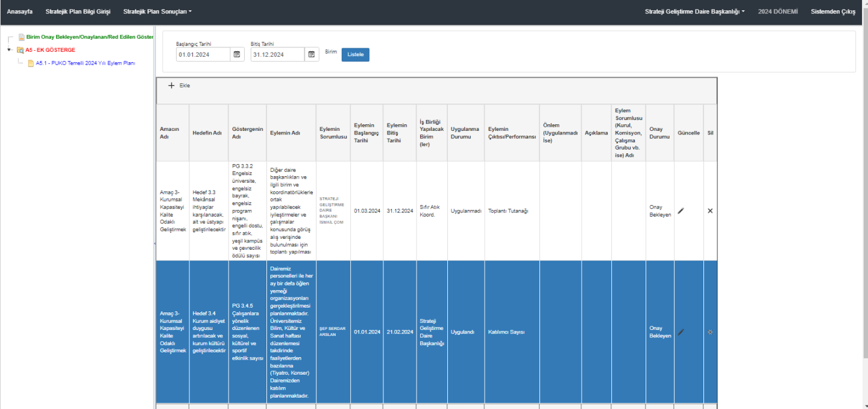Click the Bitiş Tarihi date field
Image resolution: width=868 pixels, height=409 pixels.
point(277,54)
